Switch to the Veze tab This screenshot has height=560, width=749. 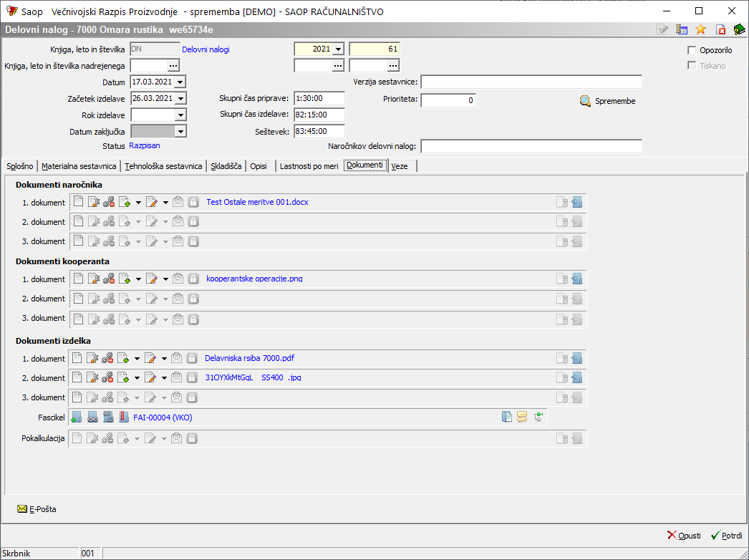[x=400, y=166]
